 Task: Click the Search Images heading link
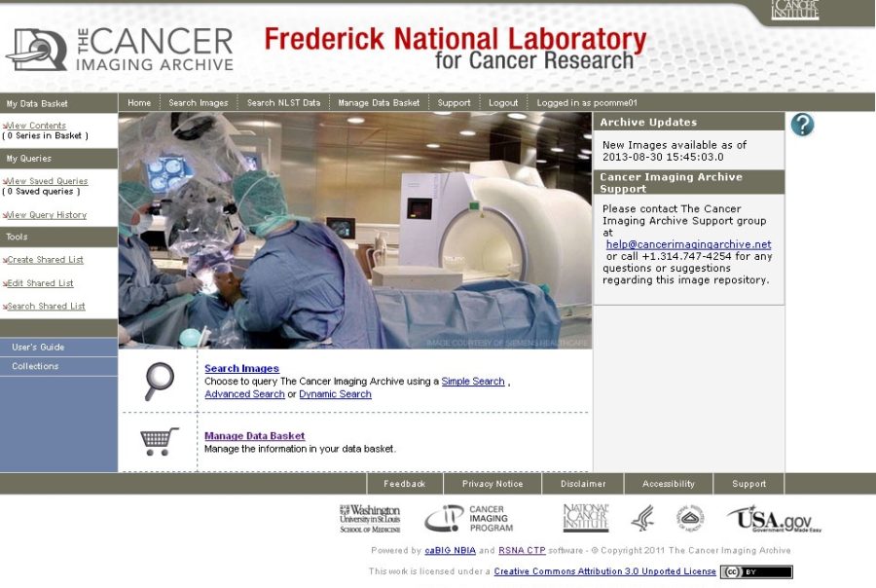tap(242, 369)
